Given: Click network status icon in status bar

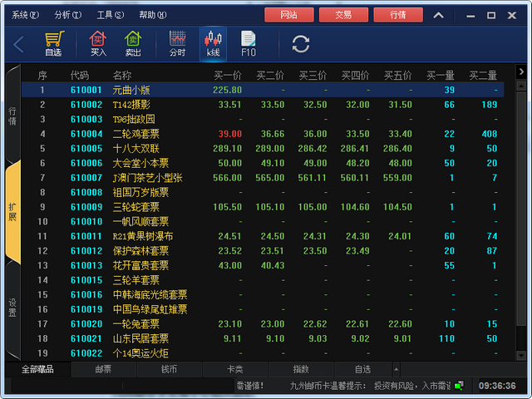Looking at the screenshot, I should pyautogui.click(x=459, y=386).
